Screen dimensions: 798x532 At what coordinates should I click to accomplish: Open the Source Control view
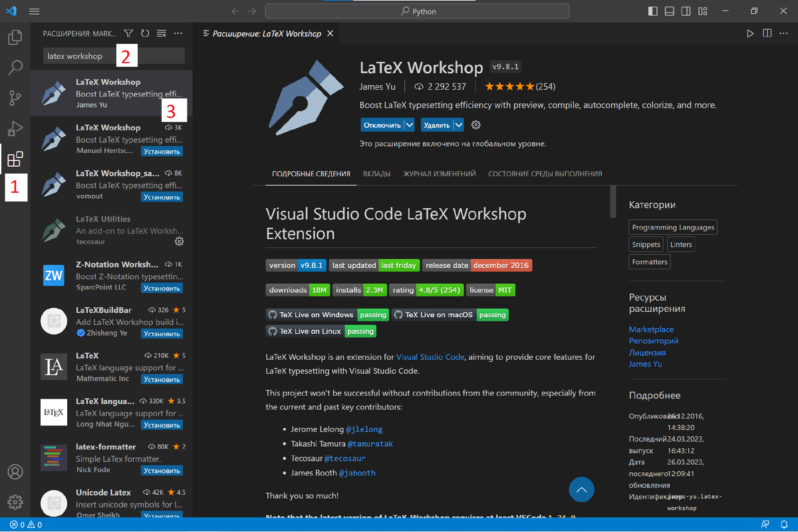coord(15,98)
